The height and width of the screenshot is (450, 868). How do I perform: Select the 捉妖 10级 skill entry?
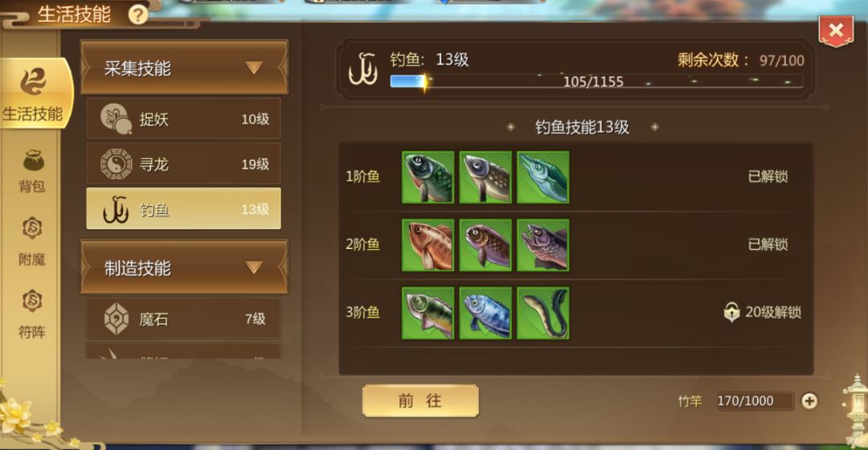(x=183, y=118)
